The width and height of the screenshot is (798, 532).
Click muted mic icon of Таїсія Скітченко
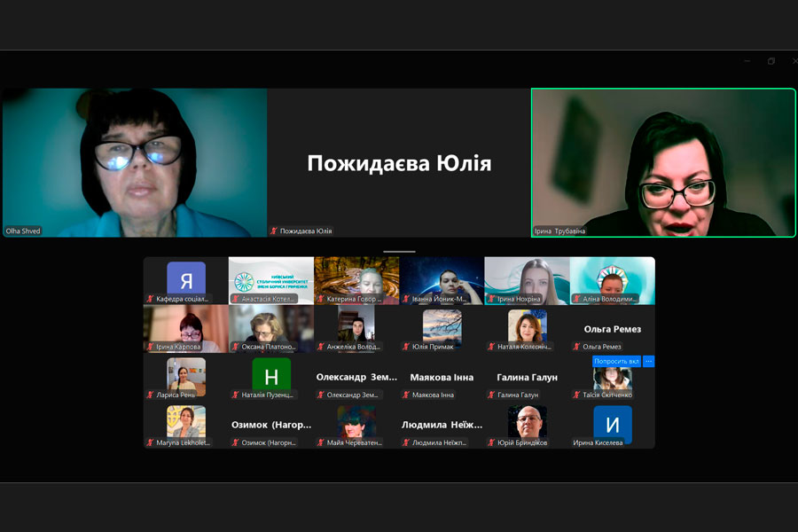tap(576, 395)
